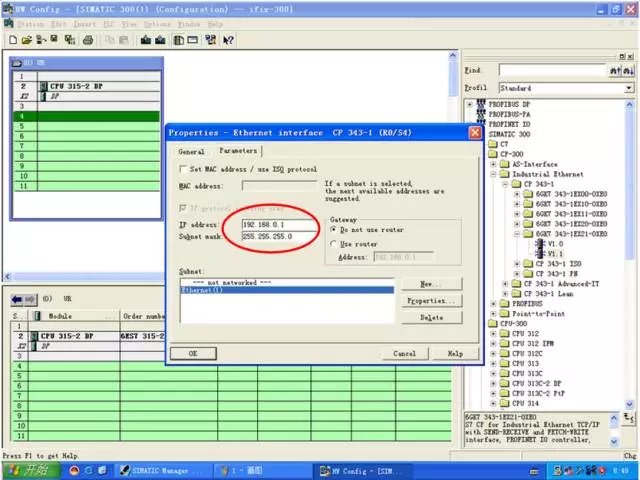Open the Station menu
640x480 pixels.
click(30, 22)
